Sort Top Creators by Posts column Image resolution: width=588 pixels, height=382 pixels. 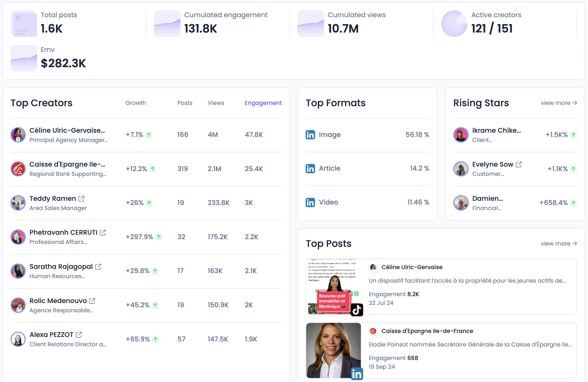(185, 103)
